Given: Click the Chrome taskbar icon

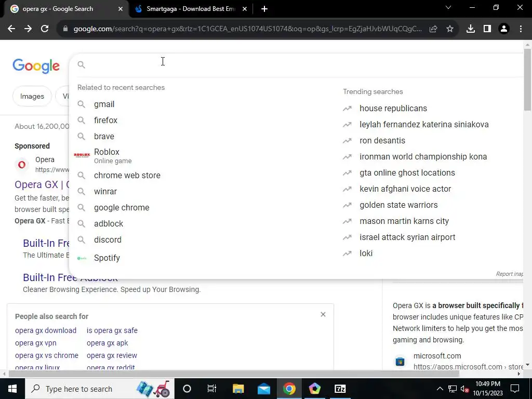Looking at the screenshot, I should coord(289,389).
